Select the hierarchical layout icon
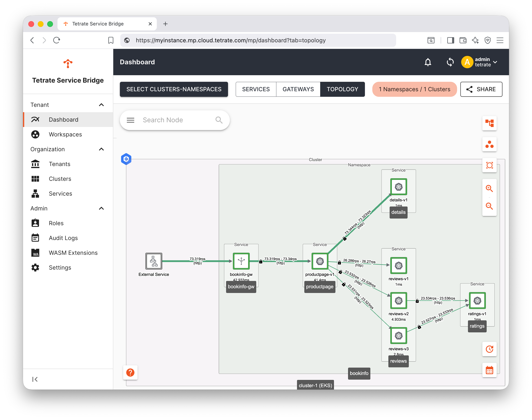 [x=489, y=123]
